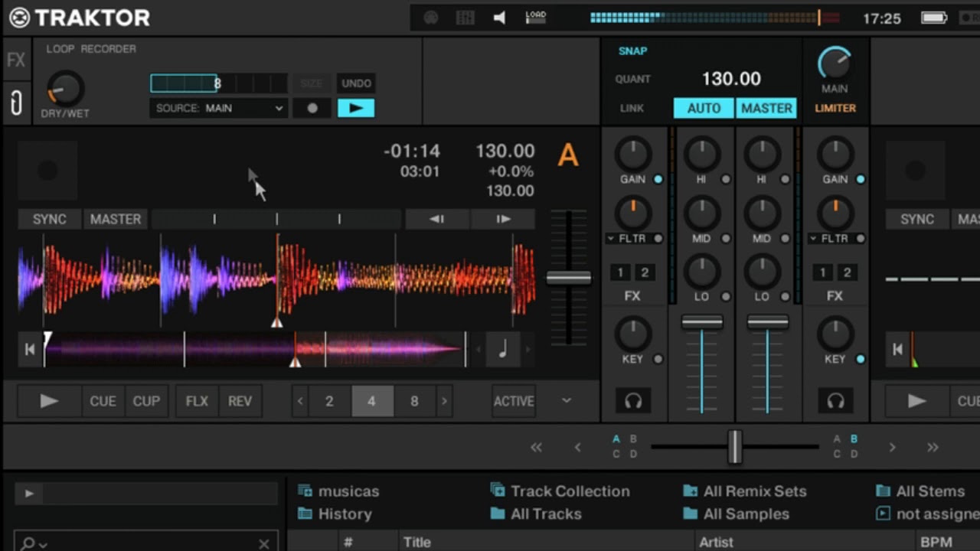This screenshot has width=980, height=551.
Task: Toggle the deck A loop ACTIVE button
Action: 514,401
